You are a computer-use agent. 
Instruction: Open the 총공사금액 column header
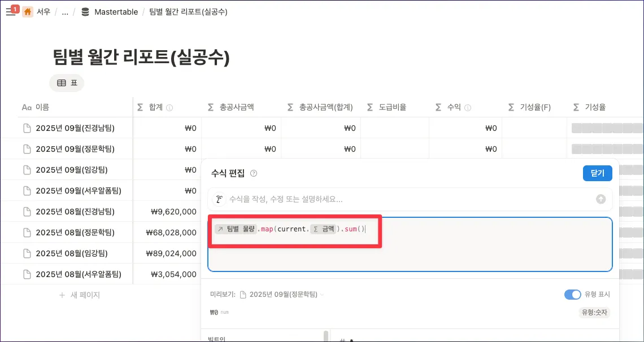point(241,107)
